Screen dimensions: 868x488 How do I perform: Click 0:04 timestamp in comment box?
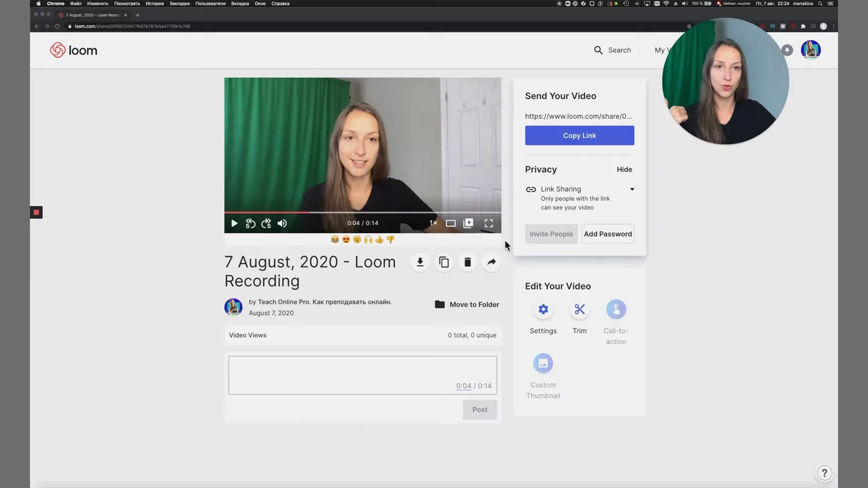[463, 386]
